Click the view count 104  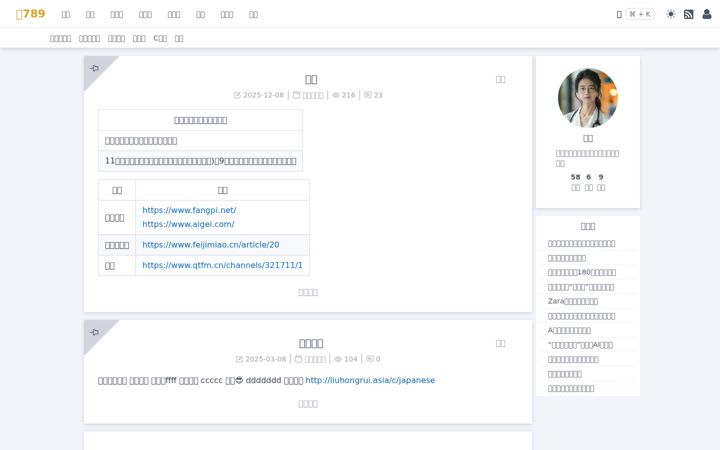coord(351,359)
